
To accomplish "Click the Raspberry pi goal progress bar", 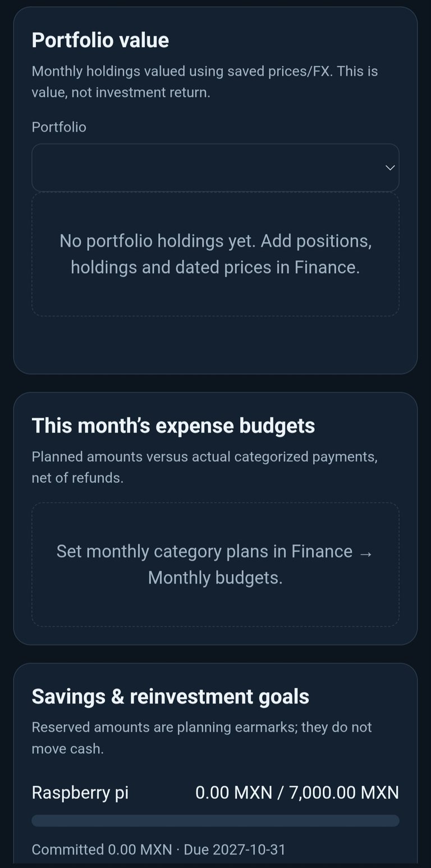I will (215, 821).
